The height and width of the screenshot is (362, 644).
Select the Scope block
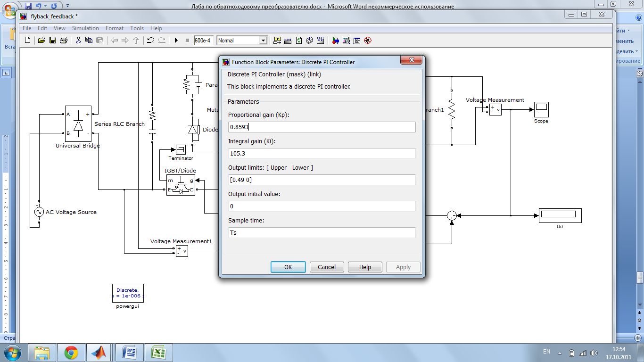541,109
